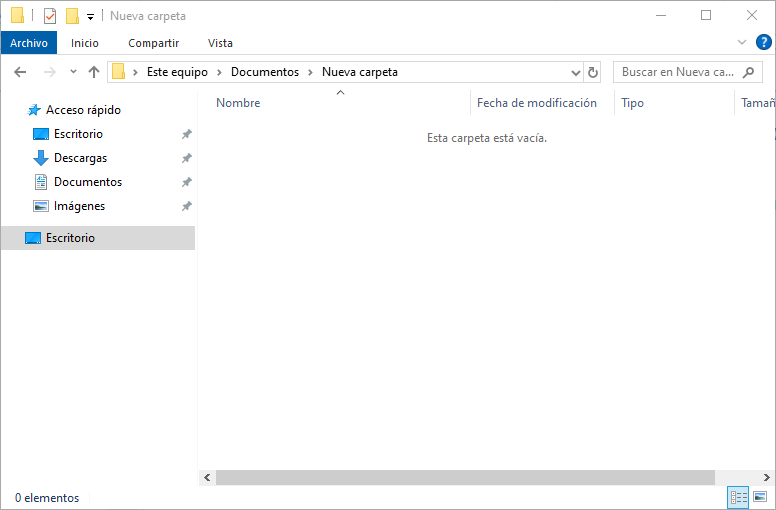
Task: Sort by the Fecha de modificación column header
Action: point(536,103)
